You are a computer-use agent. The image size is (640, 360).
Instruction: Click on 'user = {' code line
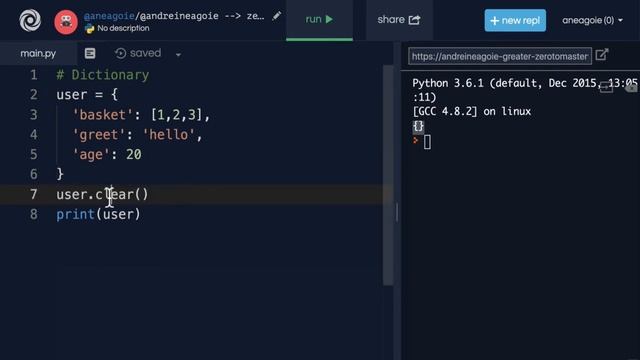coord(87,95)
